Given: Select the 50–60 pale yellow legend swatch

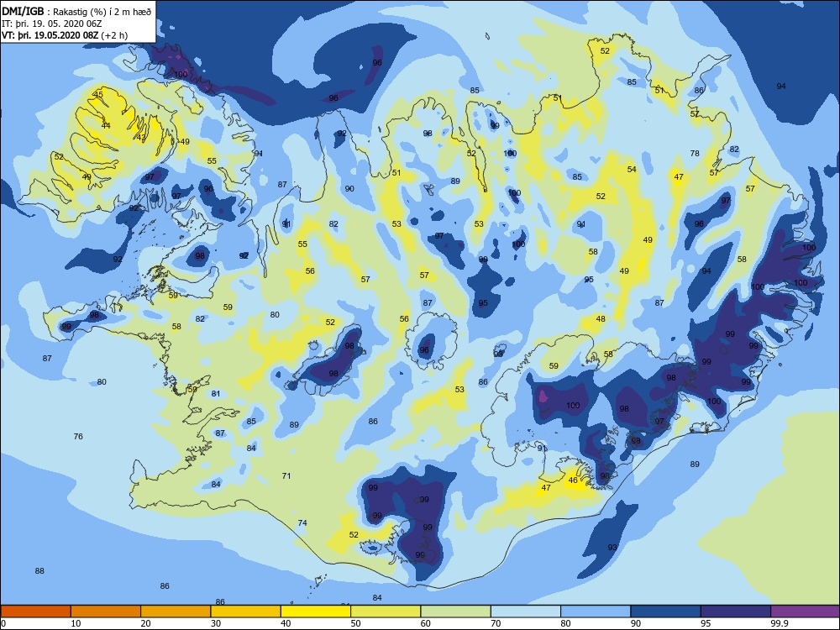Looking at the screenshot, I should point(386,612).
